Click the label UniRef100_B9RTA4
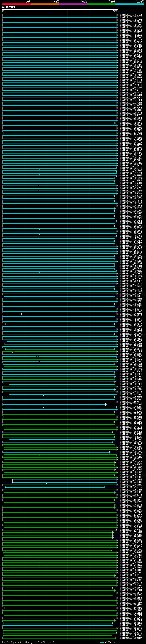The width and height of the screenshot is (146, 644). 131,77
